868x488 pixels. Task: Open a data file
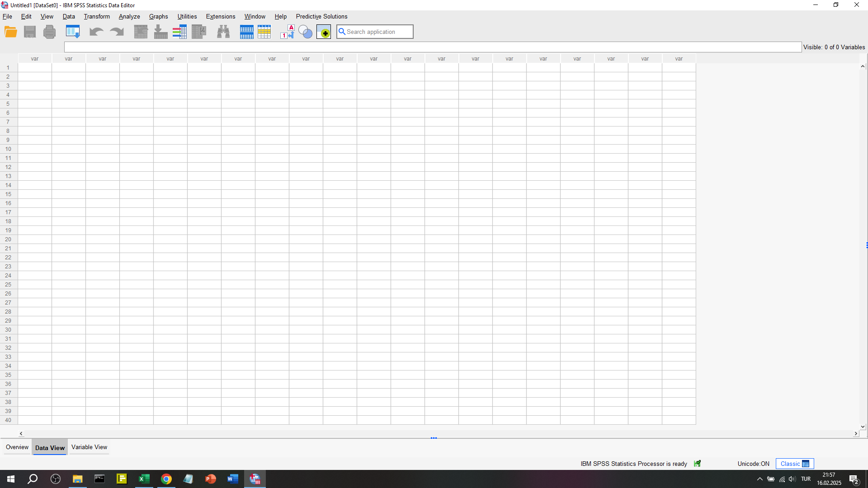point(11,32)
